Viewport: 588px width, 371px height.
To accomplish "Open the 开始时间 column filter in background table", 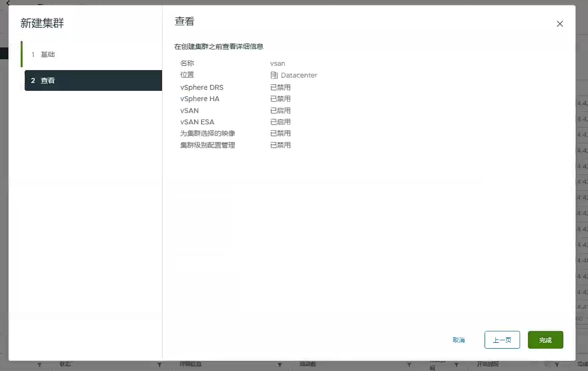I will pos(557,365).
